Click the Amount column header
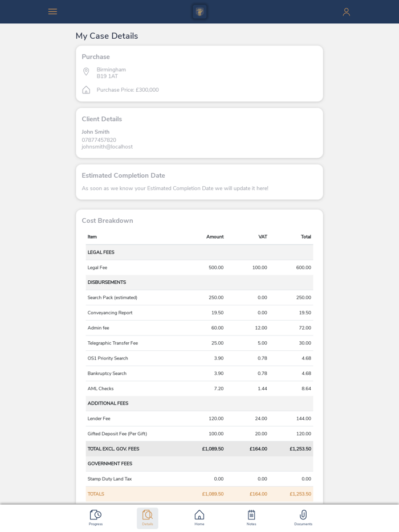The width and height of the screenshot is (399, 532). [215, 237]
